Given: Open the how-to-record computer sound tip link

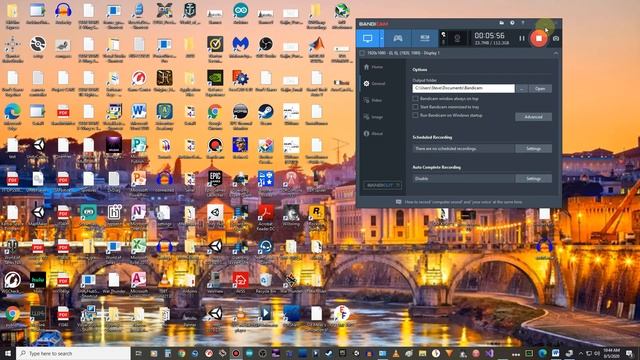Looking at the screenshot, I should pos(463,202).
